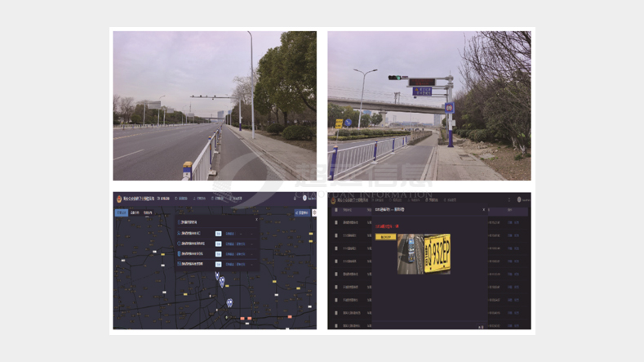644x362 pixels.
Task: Click the blue button at map's top-right corner
Action: 301,212
